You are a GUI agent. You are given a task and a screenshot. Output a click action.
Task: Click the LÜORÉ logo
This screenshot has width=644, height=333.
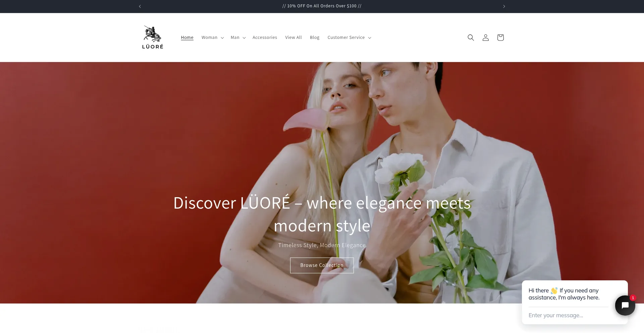[x=152, y=37]
